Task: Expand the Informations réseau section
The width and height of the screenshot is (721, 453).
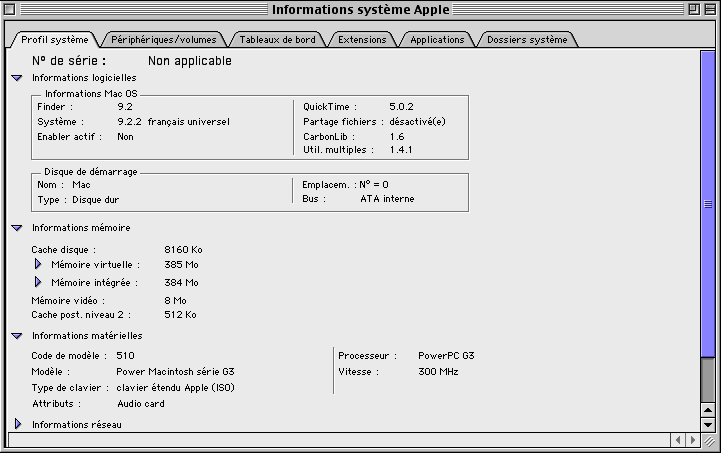Action: pos(18,424)
